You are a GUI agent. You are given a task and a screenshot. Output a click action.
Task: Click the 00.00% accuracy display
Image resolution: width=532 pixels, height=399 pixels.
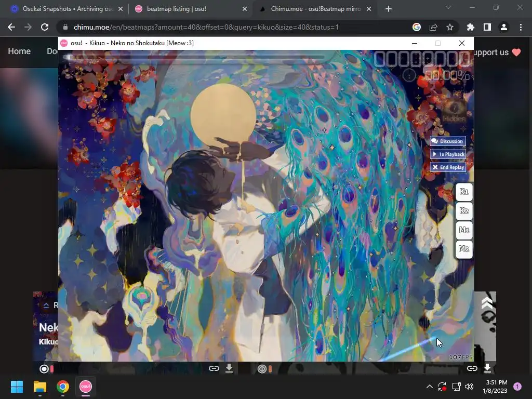pyautogui.click(x=447, y=75)
